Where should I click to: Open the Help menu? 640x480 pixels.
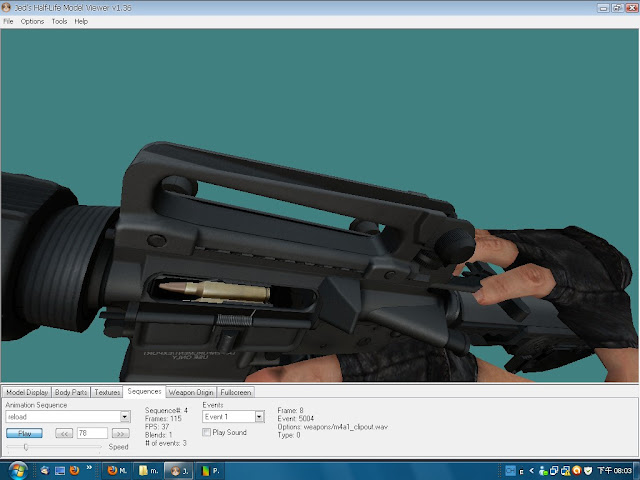click(81, 21)
